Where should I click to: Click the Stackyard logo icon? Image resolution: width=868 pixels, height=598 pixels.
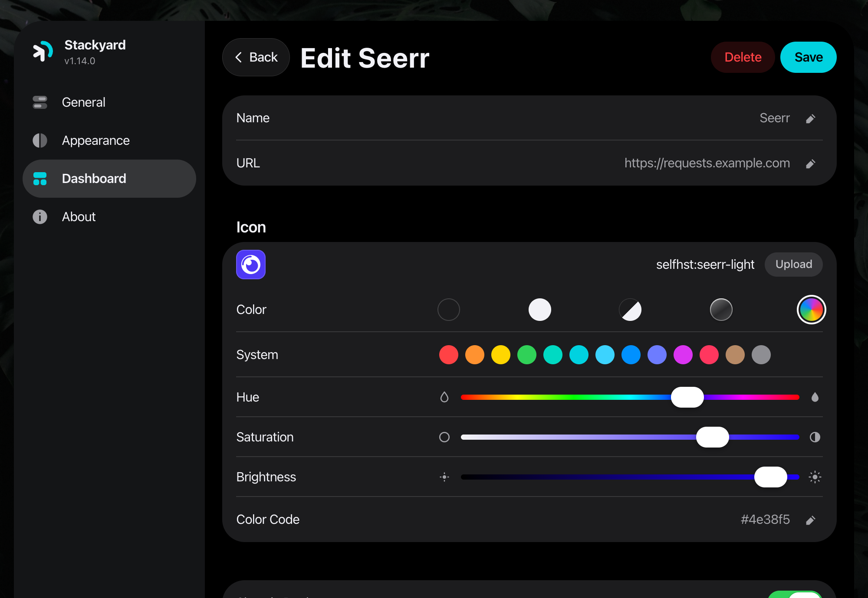point(43,51)
